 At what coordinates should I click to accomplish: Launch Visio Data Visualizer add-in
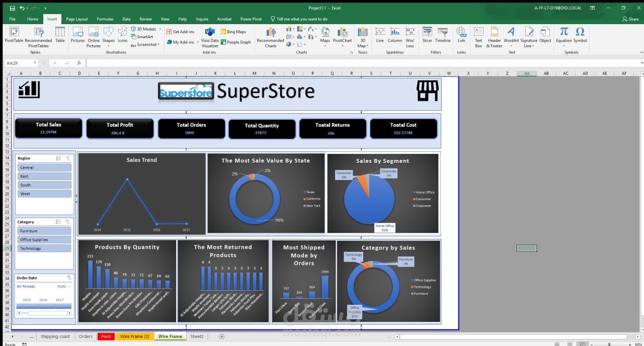pos(210,37)
